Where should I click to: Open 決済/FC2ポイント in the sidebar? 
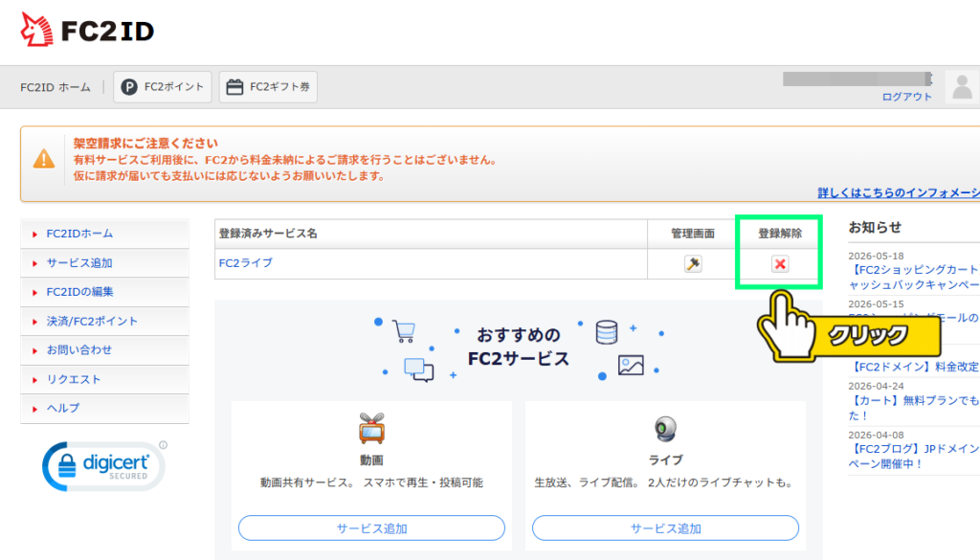tap(104, 322)
